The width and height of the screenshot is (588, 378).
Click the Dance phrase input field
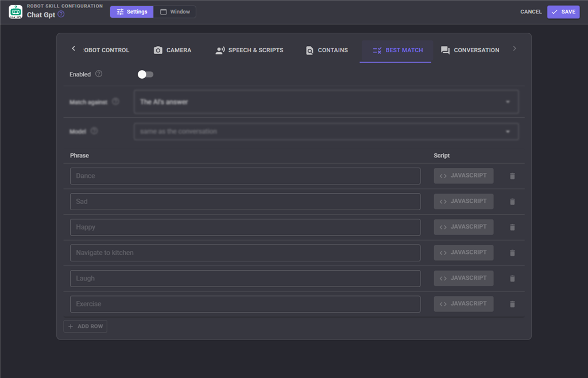pyautogui.click(x=245, y=176)
